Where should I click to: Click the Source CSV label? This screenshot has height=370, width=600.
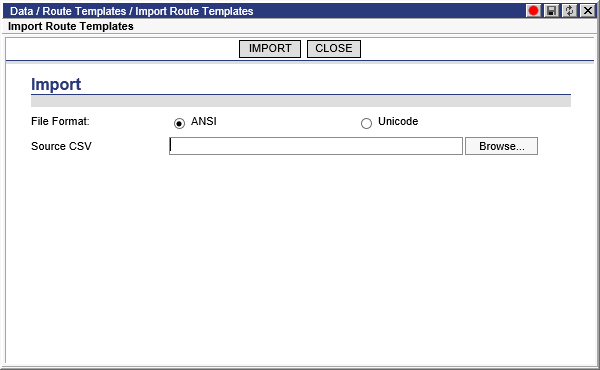61,146
